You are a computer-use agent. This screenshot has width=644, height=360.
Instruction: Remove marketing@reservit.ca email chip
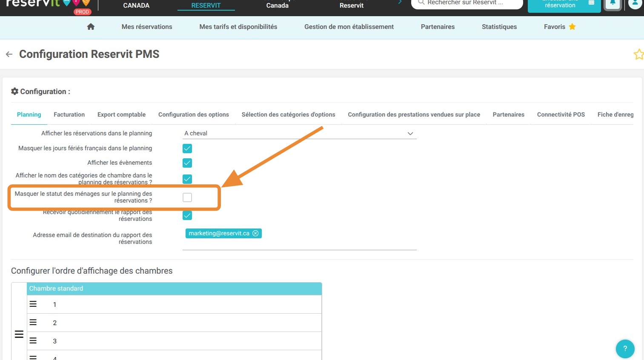tap(255, 233)
